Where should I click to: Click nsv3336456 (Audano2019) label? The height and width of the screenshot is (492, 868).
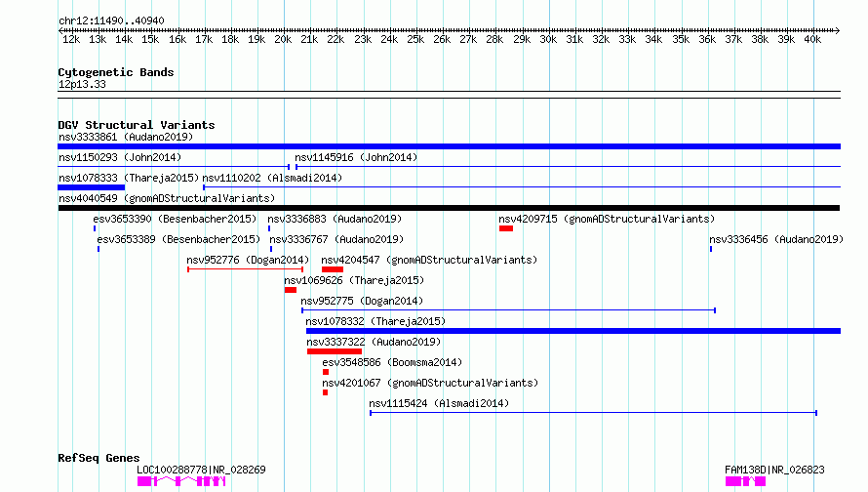pyautogui.click(x=776, y=239)
